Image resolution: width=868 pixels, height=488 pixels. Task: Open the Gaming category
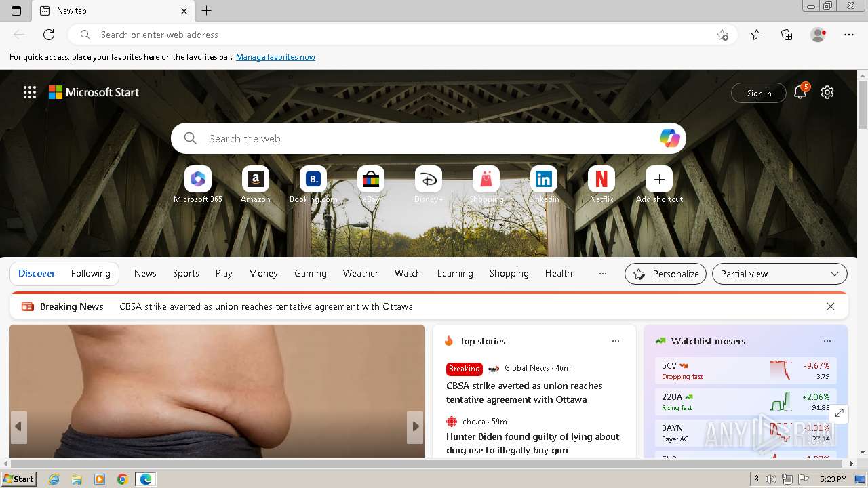pos(311,274)
